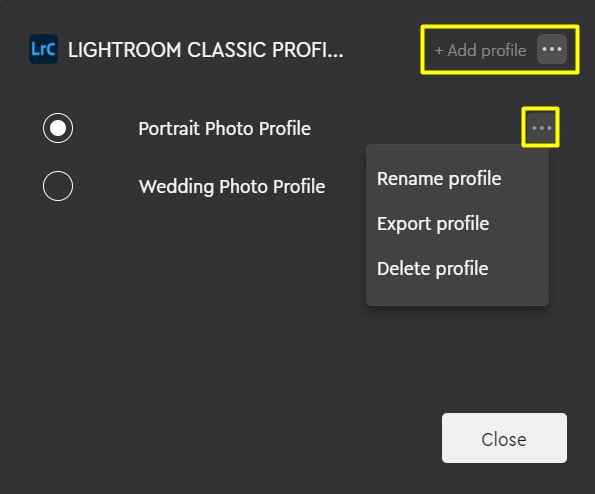Choose Delete profile from the context menu
Viewport: 595px width, 494px height.
(433, 269)
